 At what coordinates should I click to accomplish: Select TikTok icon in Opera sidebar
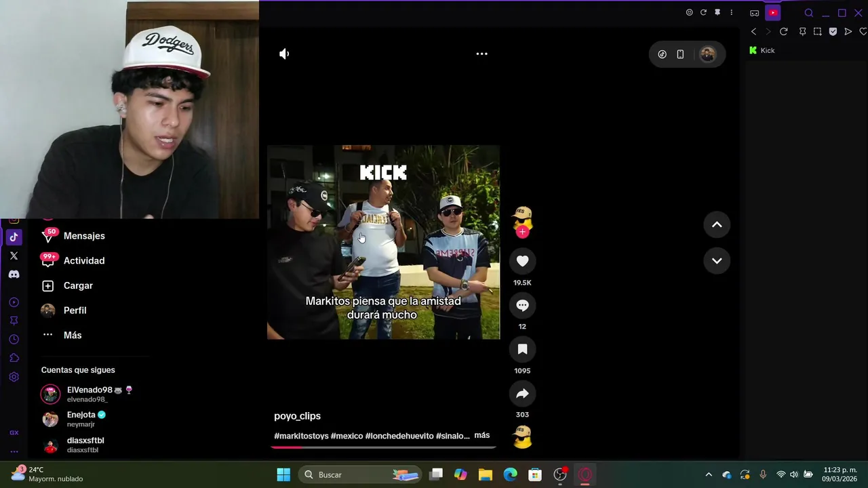(14, 237)
